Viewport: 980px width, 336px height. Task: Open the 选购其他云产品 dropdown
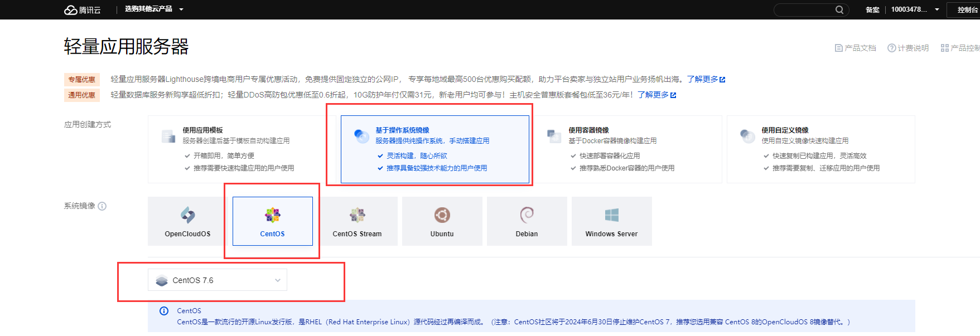[x=154, y=9]
